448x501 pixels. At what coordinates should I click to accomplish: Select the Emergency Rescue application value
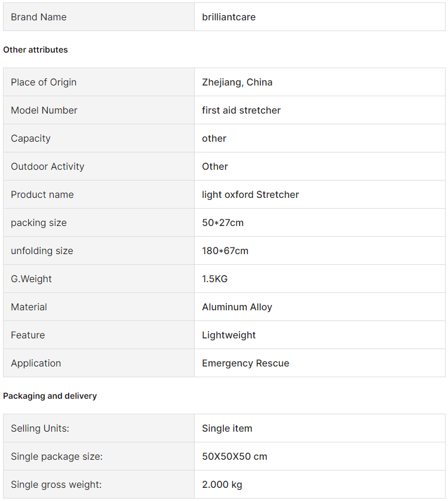click(246, 363)
